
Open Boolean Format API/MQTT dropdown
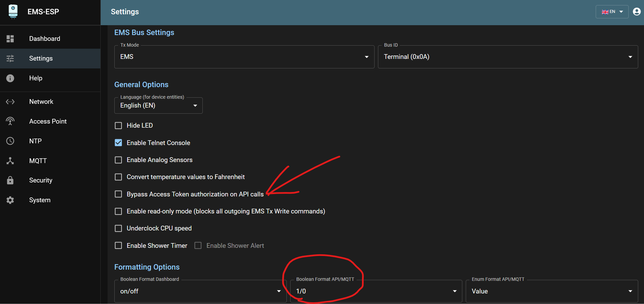(x=376, y=291)
